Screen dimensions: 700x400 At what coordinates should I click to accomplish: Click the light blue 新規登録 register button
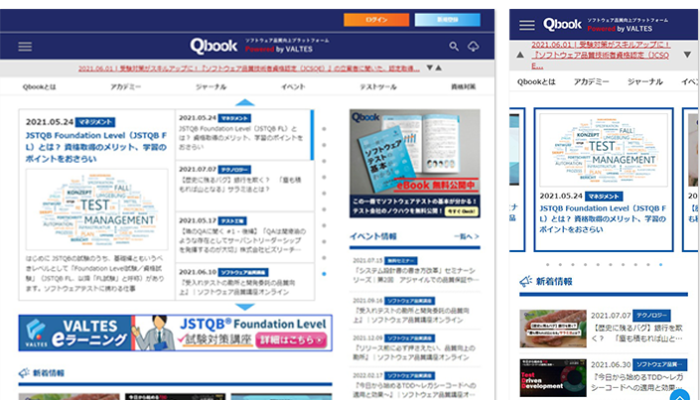[x=447, y=20]
